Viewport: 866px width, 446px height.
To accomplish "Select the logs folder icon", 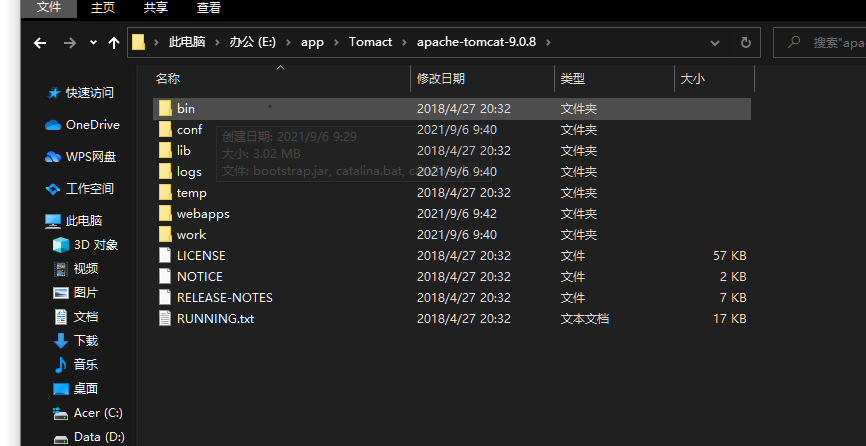I will (x=165, y=171).
